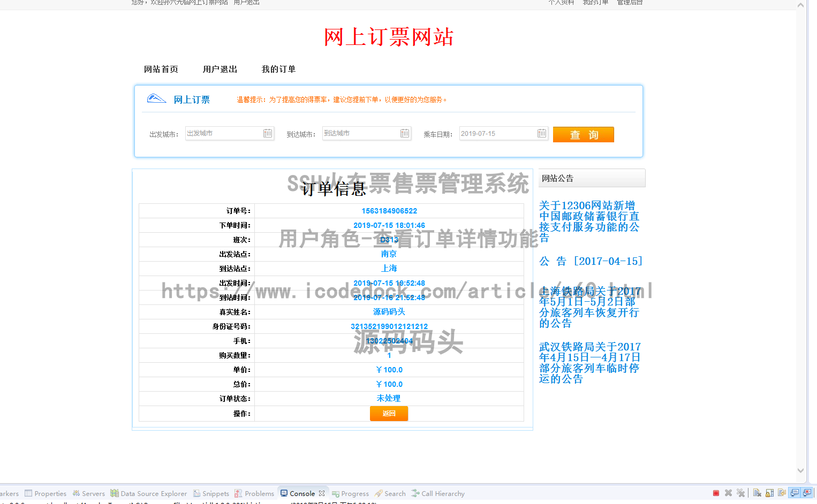
Task: Open the 公告 [2017-04-15] announcement link
Action: (591, 261)
